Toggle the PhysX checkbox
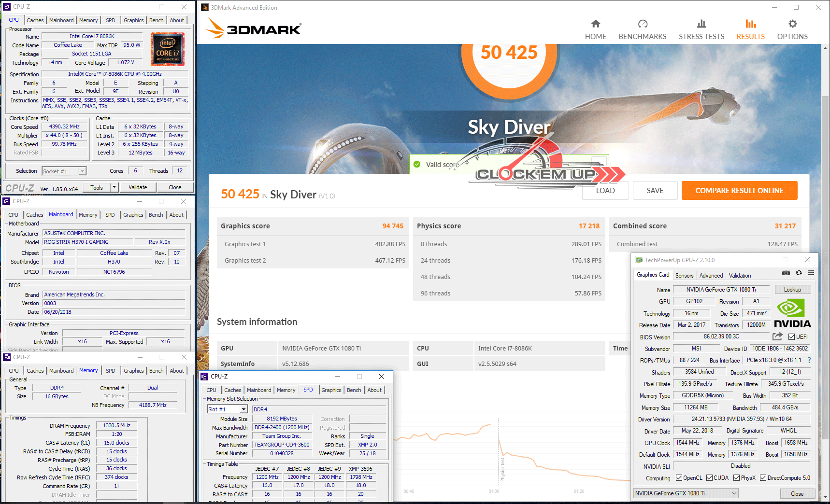The height and width of the screenshot is (504, 830). [736, 478]
